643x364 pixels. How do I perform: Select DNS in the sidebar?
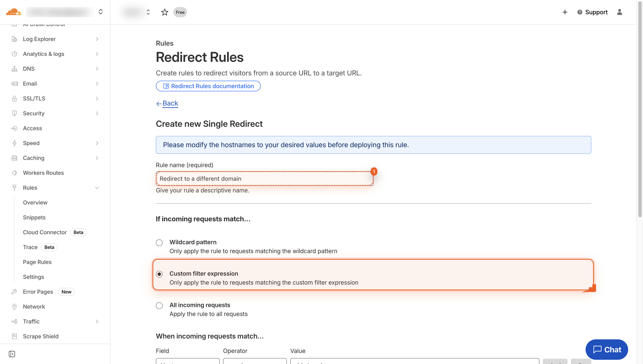coord(28,69)
